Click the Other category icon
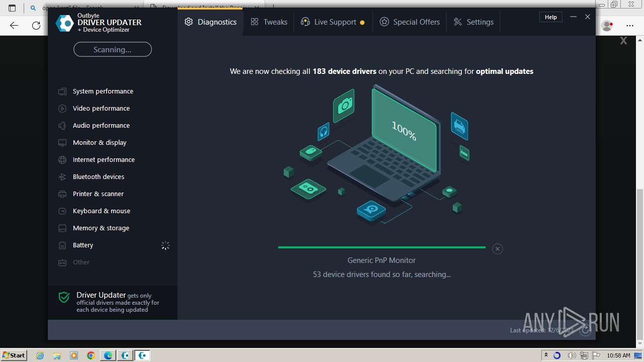 pyautogui.click(x=62, y=262)
